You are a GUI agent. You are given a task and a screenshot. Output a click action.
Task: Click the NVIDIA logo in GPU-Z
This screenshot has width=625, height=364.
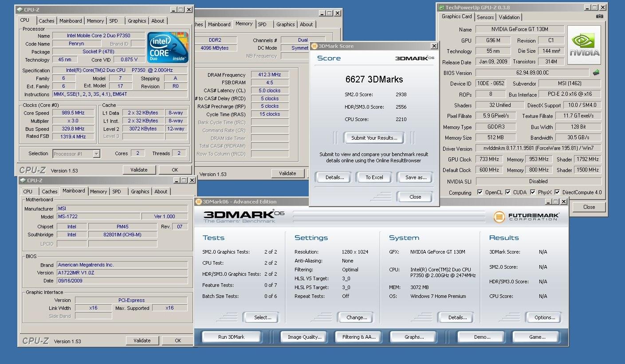pos(585,45)
